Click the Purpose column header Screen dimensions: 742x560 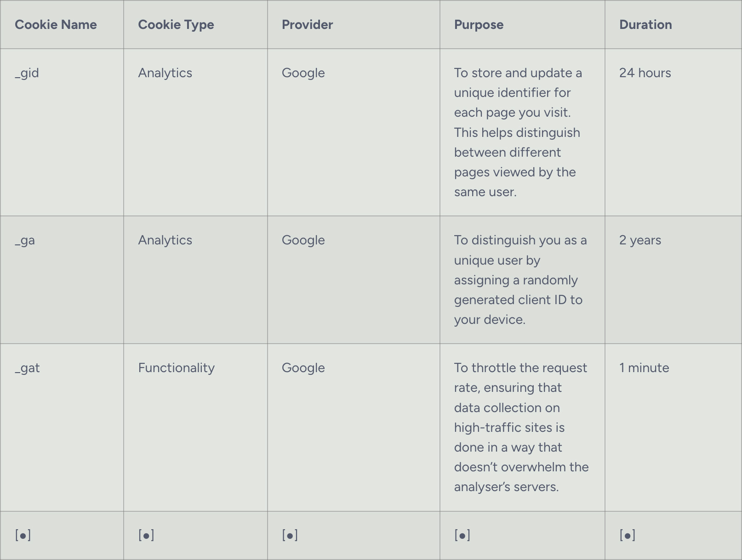(479, 25)
